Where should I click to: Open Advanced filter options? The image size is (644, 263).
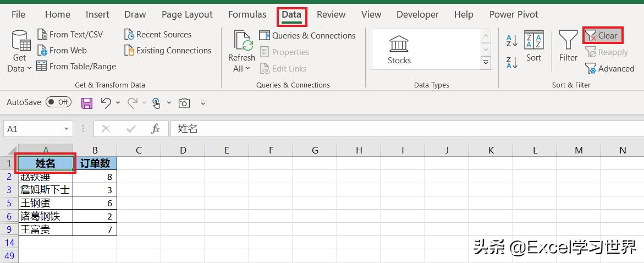click(x=610, y=69)
